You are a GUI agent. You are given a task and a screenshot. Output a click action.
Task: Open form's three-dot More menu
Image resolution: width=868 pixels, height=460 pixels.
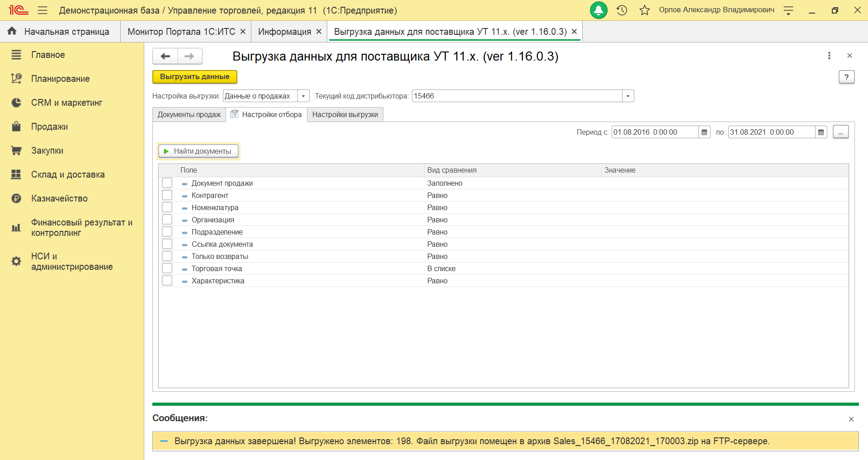point(829,56)
